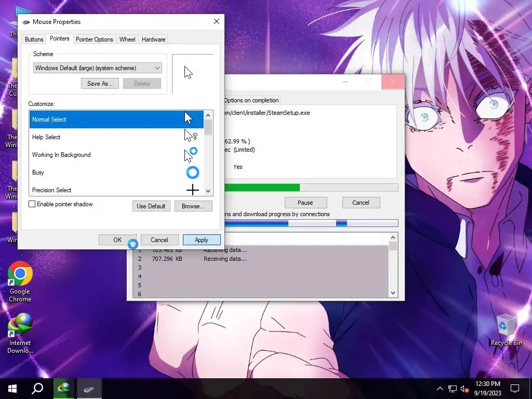Click Apply in Mouse Properties
The height and width of the screenshot is (399, 532).
tap(202, 240)
